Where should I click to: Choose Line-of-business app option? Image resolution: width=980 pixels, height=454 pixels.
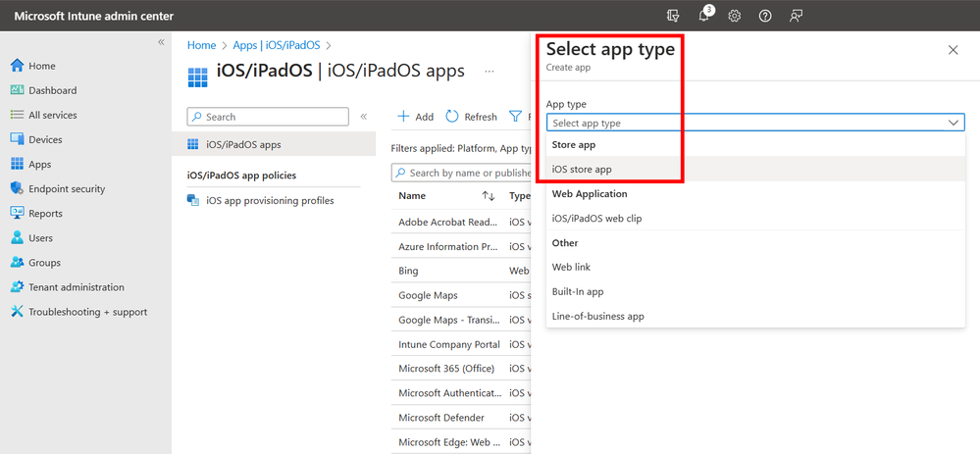[x=755, y=316]
